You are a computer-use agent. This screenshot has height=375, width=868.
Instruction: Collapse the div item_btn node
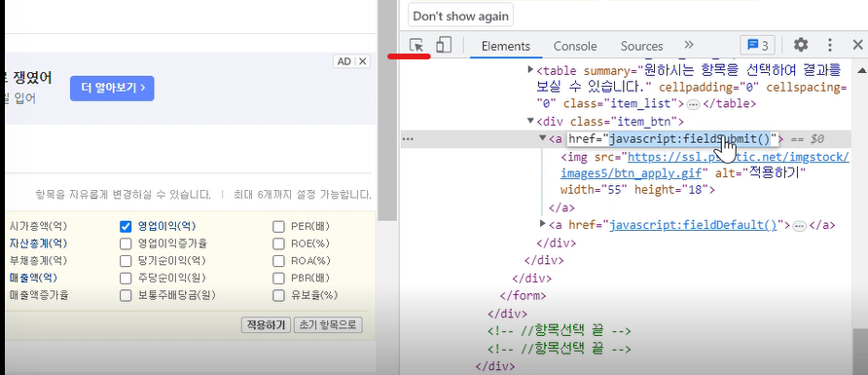pyautogui.click(x=531, y=121)
